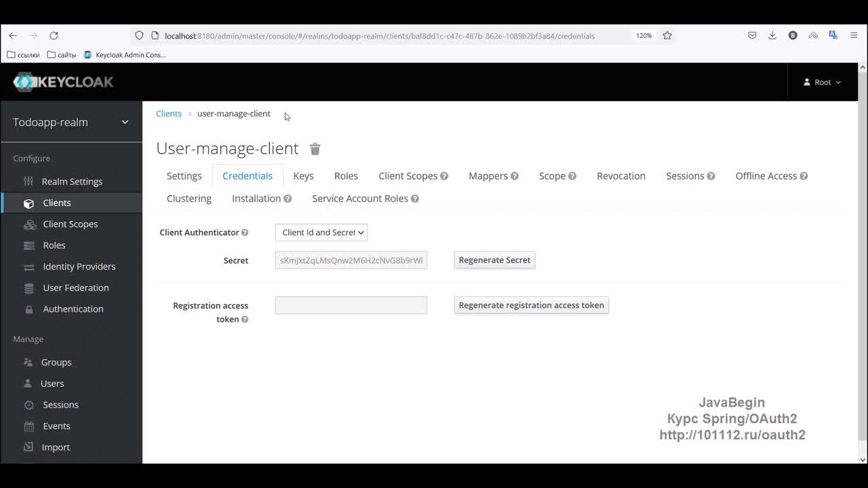Open the Installation tab
Viewport: 868px width, 488px height.
coord(256,199)
